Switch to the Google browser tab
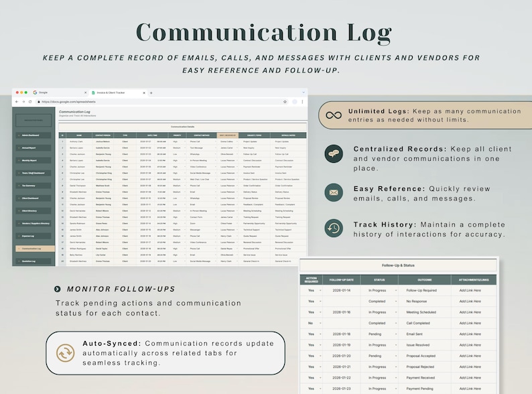This screenshot has height=394, width=532. pos(60,92)
